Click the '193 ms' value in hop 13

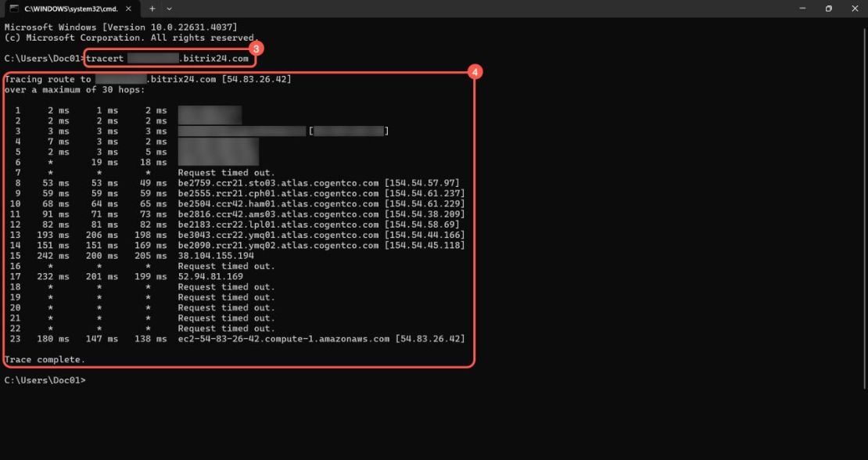coord(53,235)
